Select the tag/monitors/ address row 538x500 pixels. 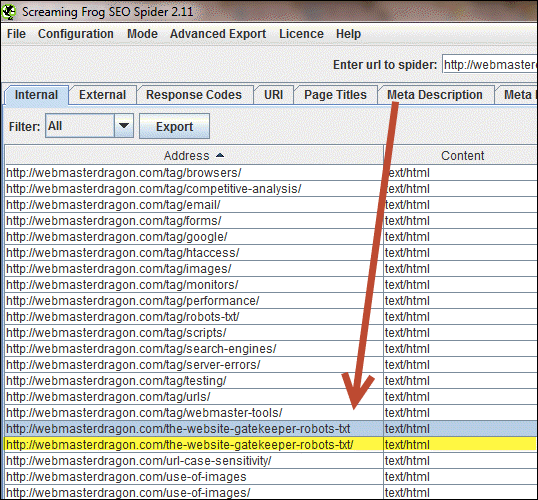click(x=194, y=285)
